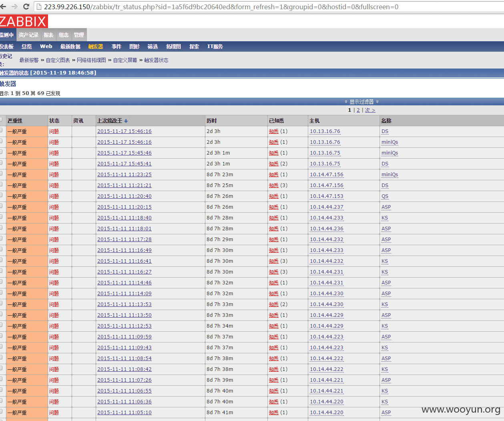Open host link 10.14.47.153
Image resolution: width=504 pixels, height=421 pixels.
327,196
